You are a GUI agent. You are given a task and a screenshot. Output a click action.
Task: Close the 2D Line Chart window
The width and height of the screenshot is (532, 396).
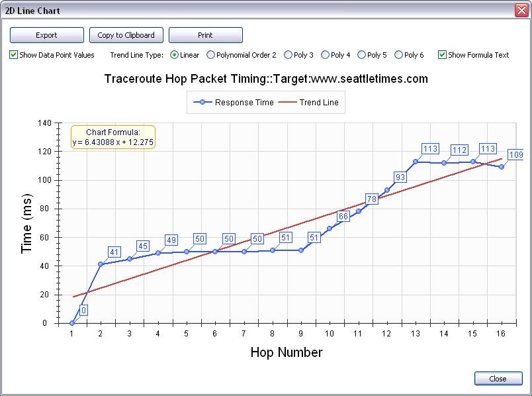tap(522, 10)
